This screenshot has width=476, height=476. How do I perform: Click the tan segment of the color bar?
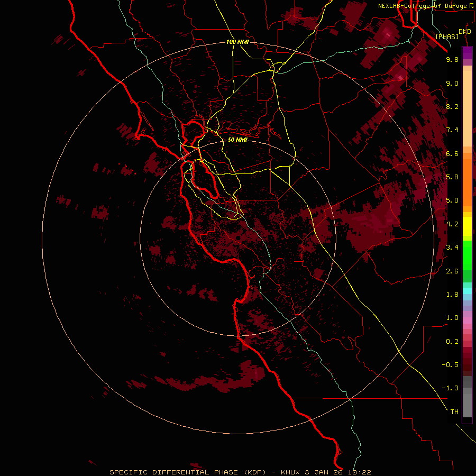pyautogui.click(x=467, y=108)
